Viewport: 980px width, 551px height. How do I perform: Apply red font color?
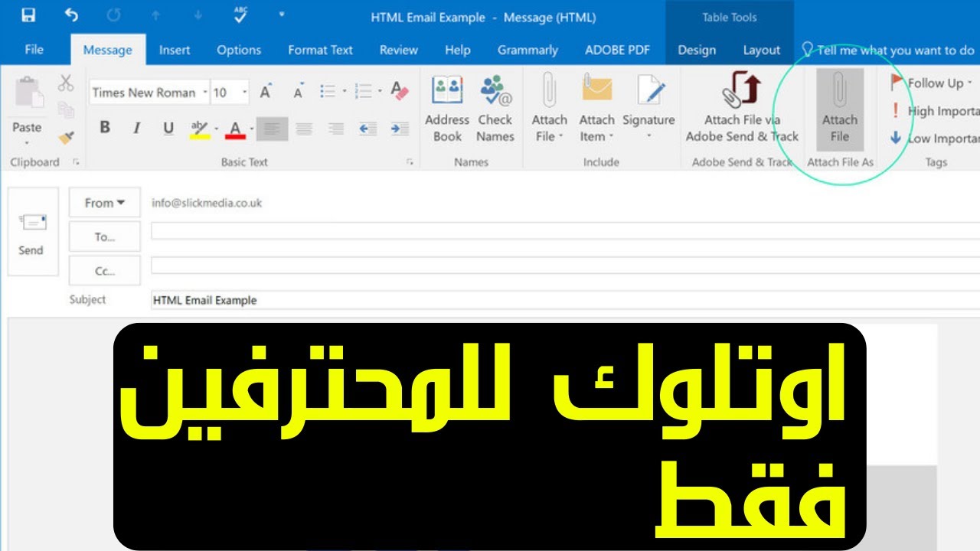235,129
